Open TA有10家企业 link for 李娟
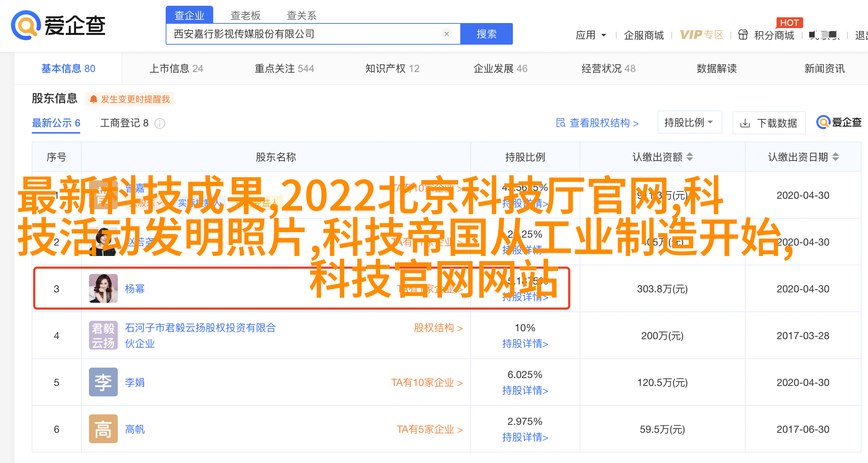868x463 pixels. pos(427,382)
